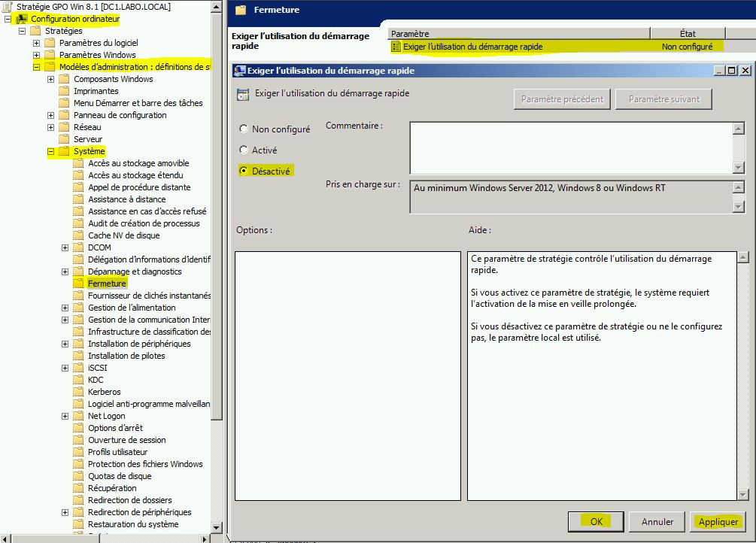Image resolution: width=756 pixels, height=543 pixels.
Task: Select the Non configuré radio button
Action: point(243,129)
